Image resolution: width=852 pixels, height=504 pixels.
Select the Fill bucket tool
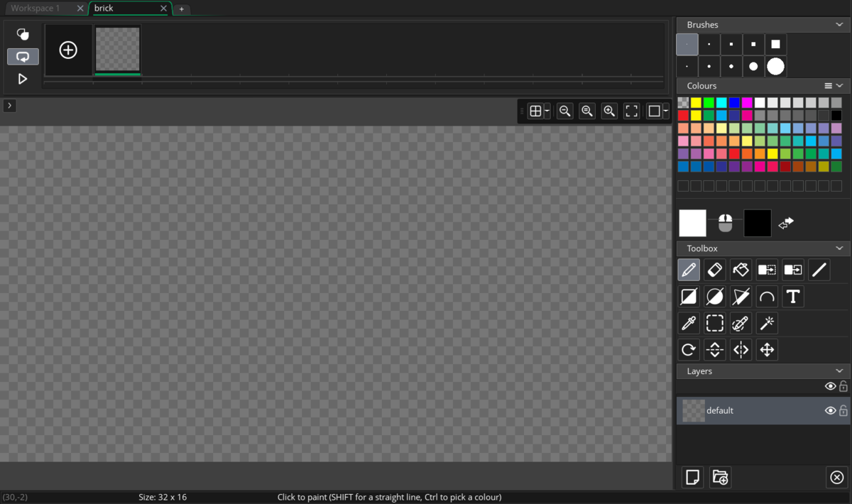(x=741, y=270)
